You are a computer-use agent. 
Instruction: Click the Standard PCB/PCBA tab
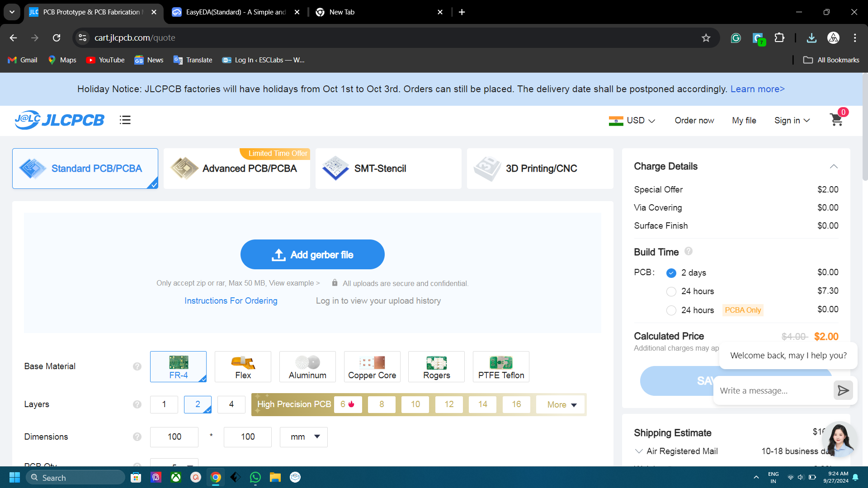click(85, 169)
